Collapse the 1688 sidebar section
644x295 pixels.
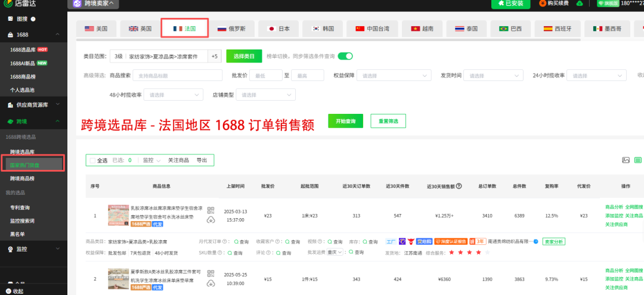click(x=57, y=35)
